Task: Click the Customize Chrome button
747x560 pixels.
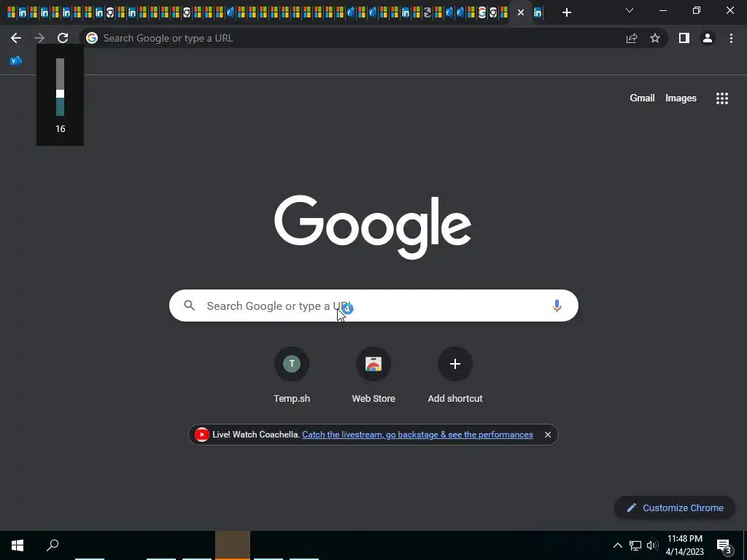Action: (x=675, y=507)
